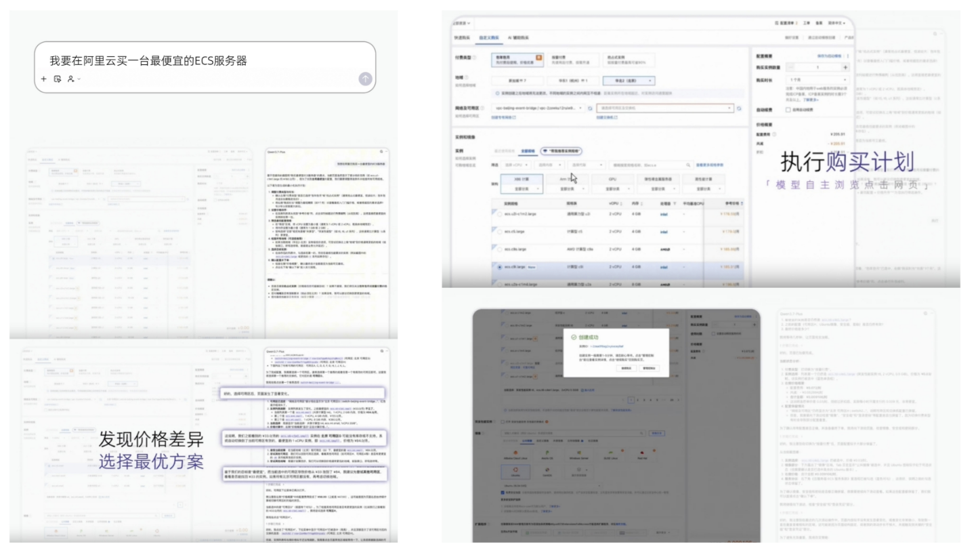The image size is (980, 559).
Task: Click info icon next to 网络及可用区
Action: click(482, 108)
